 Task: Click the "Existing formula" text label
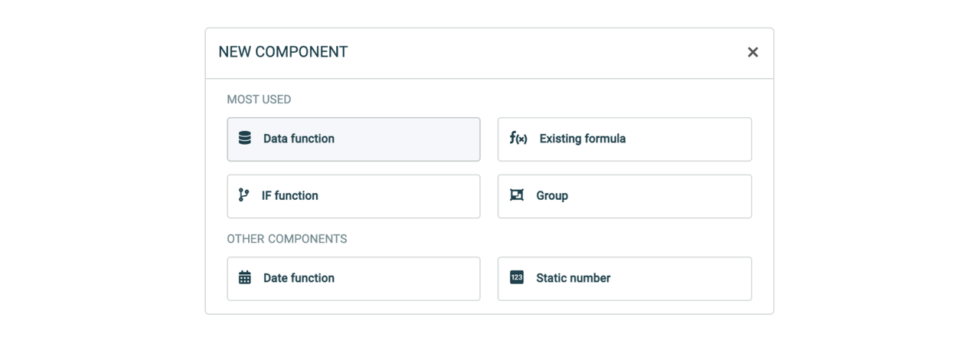click(x=583, y=139)
